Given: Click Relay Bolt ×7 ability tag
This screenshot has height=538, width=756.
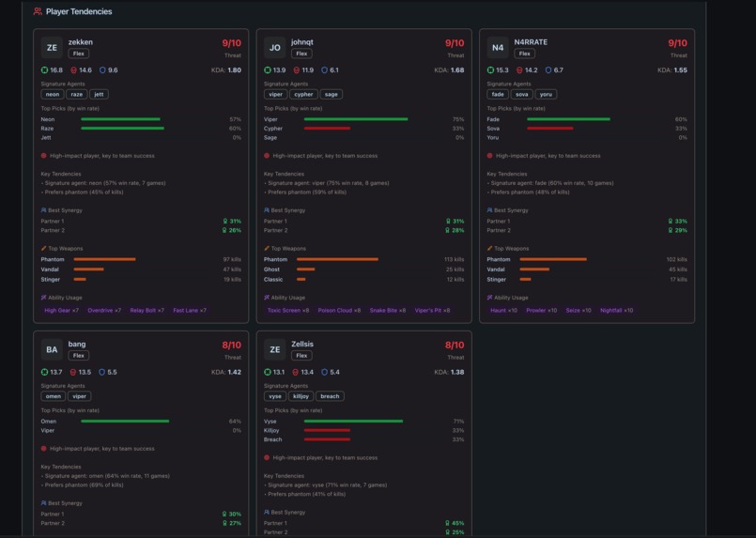Looking at the screenshot, I should click(x=147, y=311).
